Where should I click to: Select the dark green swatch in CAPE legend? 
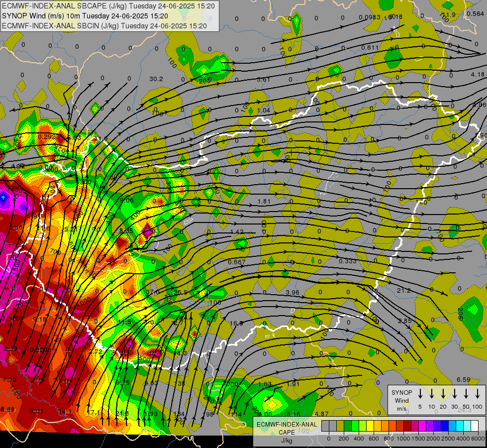click(348, 426)
